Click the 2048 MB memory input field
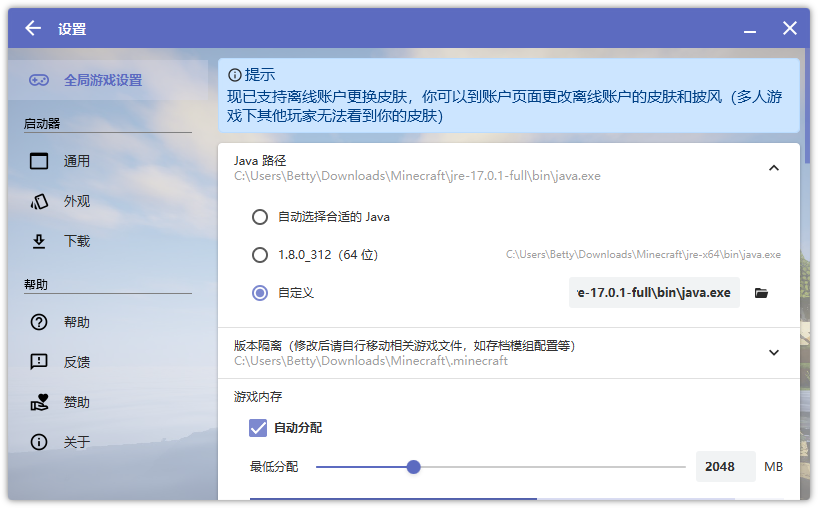 point(726,467)
